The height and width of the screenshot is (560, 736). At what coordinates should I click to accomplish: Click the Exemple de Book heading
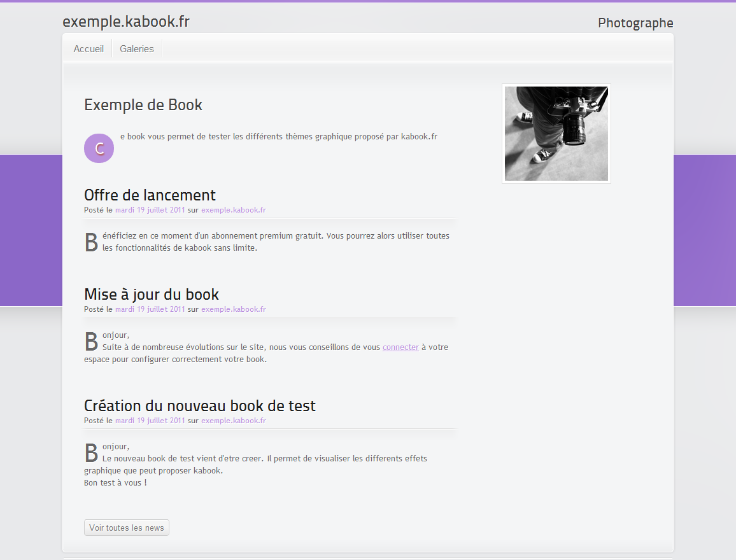(x=143, y=105)
